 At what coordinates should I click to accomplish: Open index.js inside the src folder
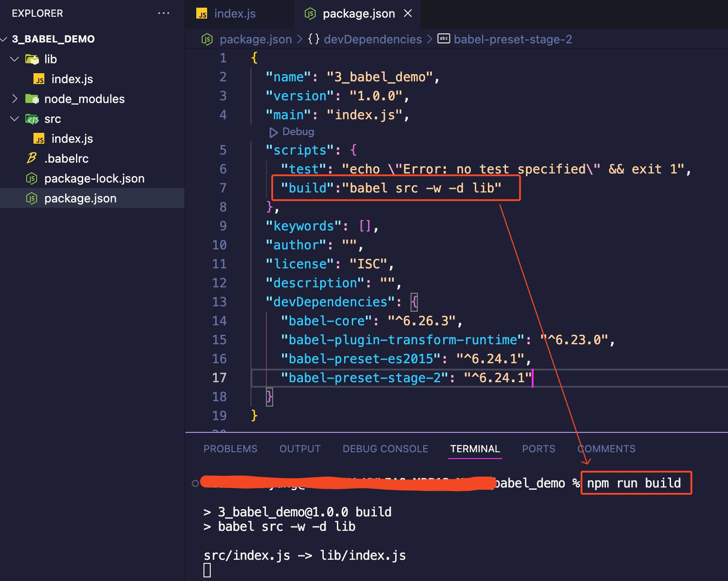point(72,139)
